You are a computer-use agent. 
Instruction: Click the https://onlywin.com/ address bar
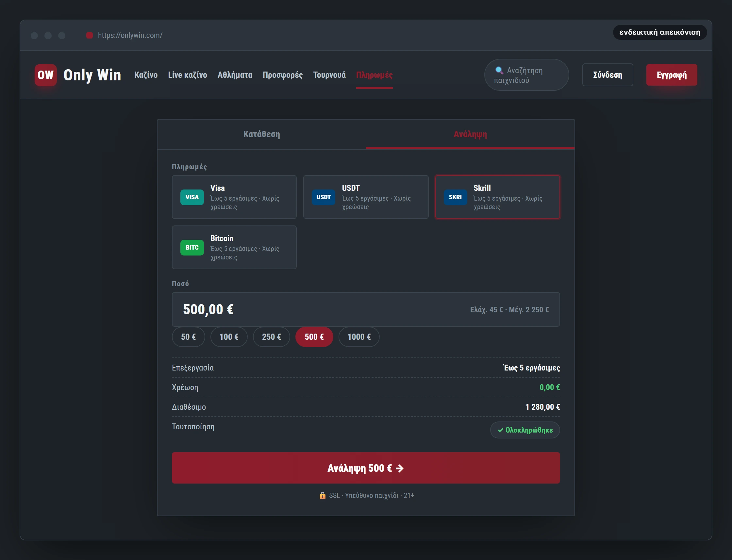(x=130, y=35)
